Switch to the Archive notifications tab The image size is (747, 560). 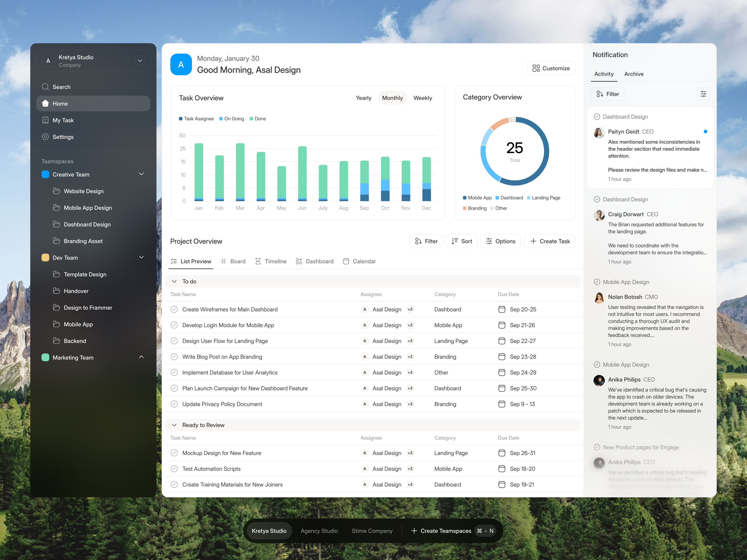[x=634, y=74]
